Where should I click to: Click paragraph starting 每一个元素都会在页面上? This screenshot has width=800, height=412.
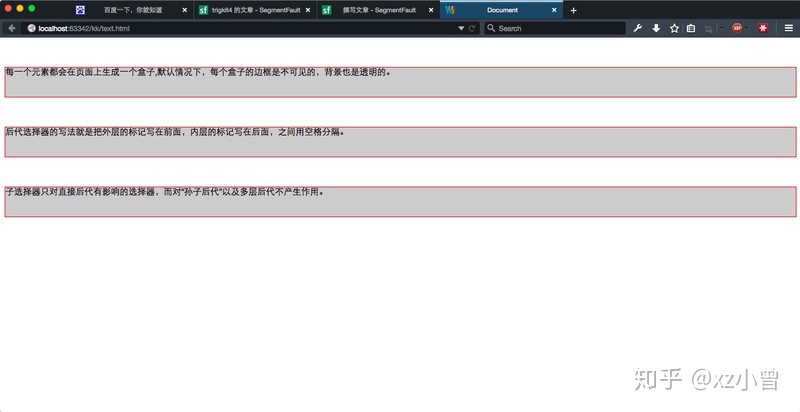tap(401, 82)
